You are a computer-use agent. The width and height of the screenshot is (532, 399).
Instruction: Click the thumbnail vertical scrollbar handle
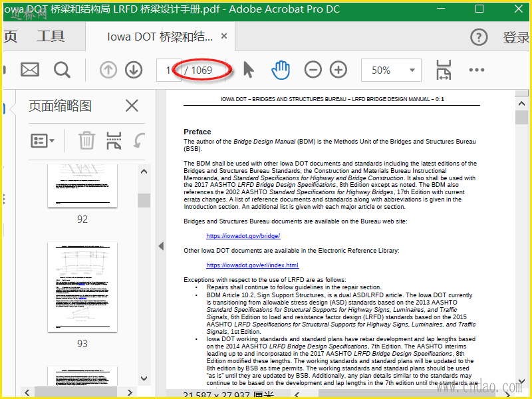144,201
